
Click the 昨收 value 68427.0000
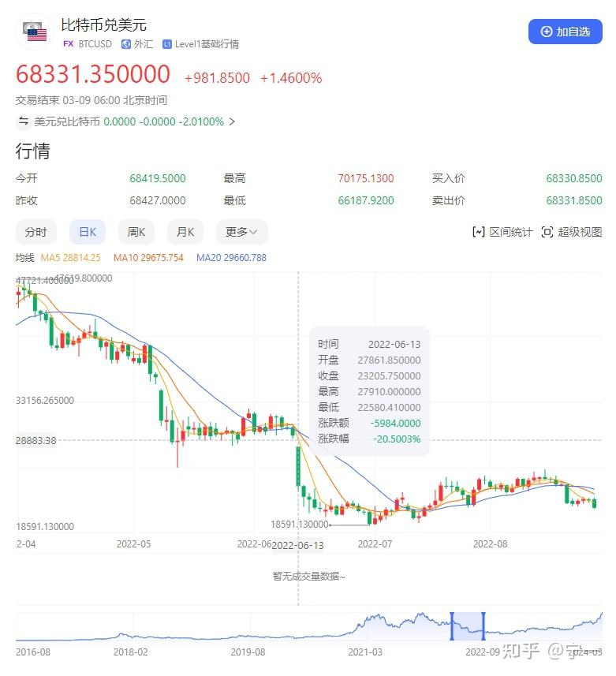(x=157, y=200)
